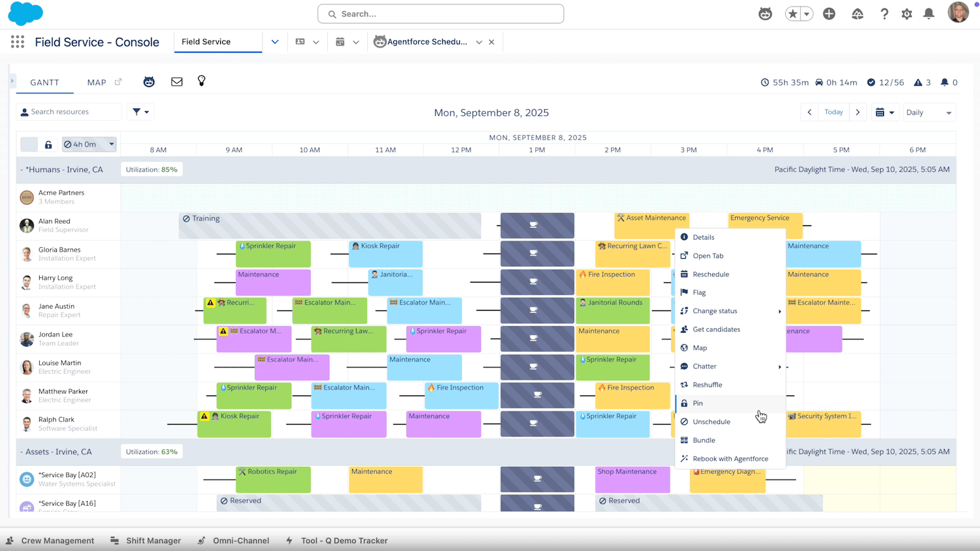Screen dimensions: 980x551
Task: Open Setup gear icon
Action: 906,14
